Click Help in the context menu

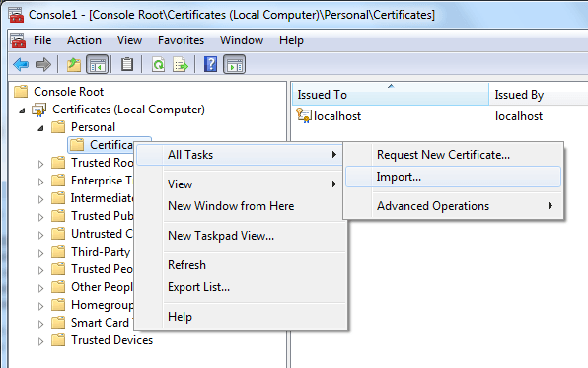[x=240, y=317]
